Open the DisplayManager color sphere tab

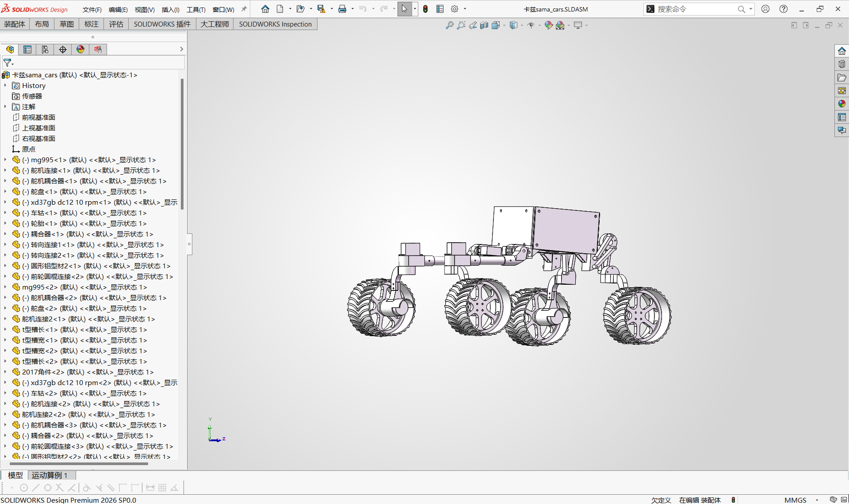click(80, 50)
